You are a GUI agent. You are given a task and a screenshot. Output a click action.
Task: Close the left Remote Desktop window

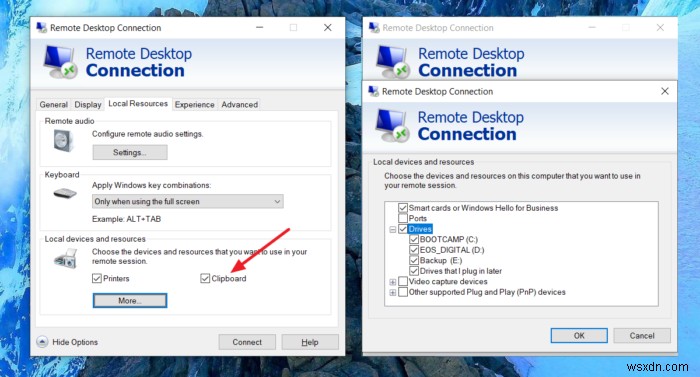pyautogui.click(x=328, y=28)
